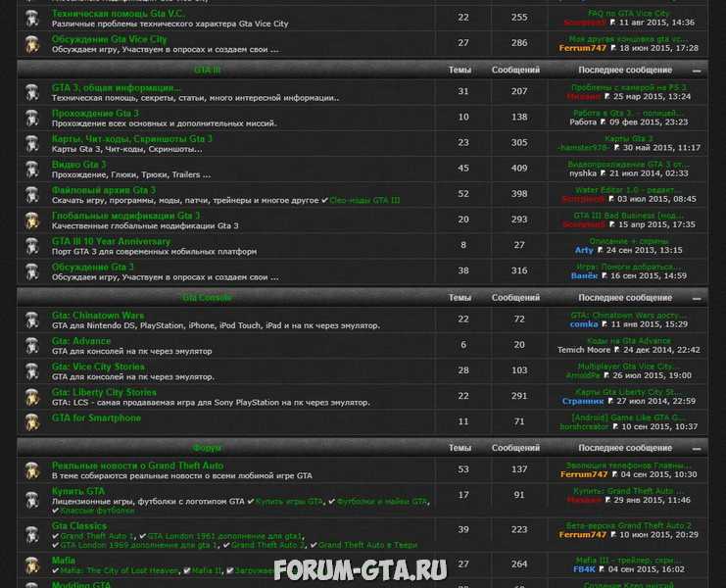Click forum icon beside Глобальные модификации Gta 3

click(32, 220)
